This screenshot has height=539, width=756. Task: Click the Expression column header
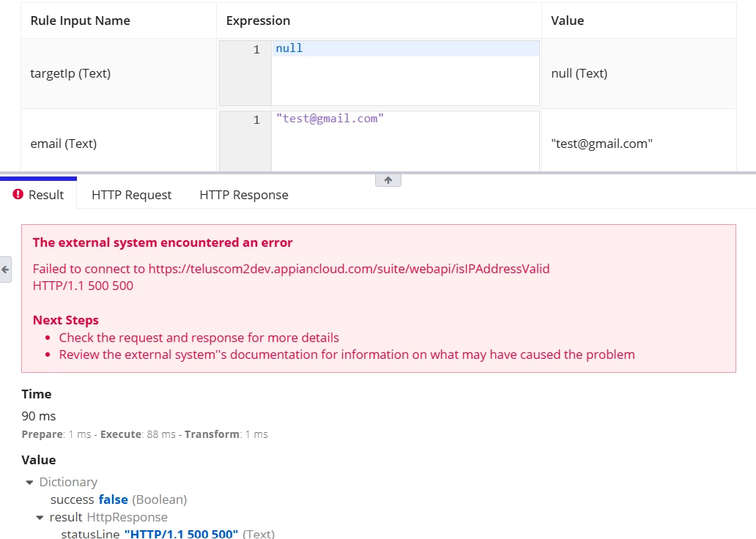258,21
